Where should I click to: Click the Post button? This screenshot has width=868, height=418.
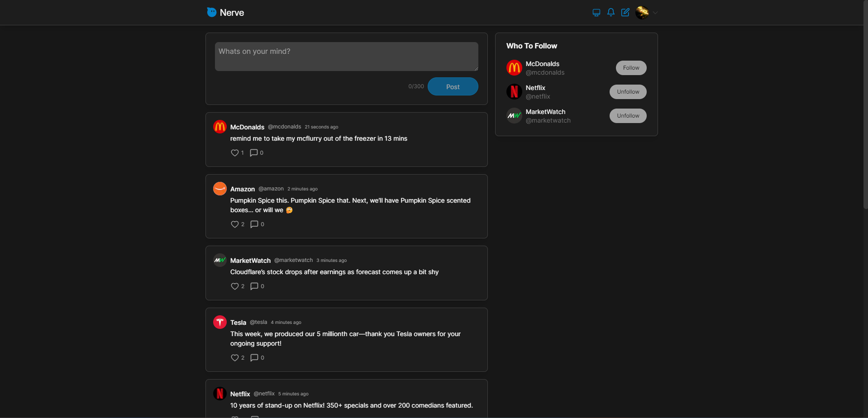click(x=453, y=86)
